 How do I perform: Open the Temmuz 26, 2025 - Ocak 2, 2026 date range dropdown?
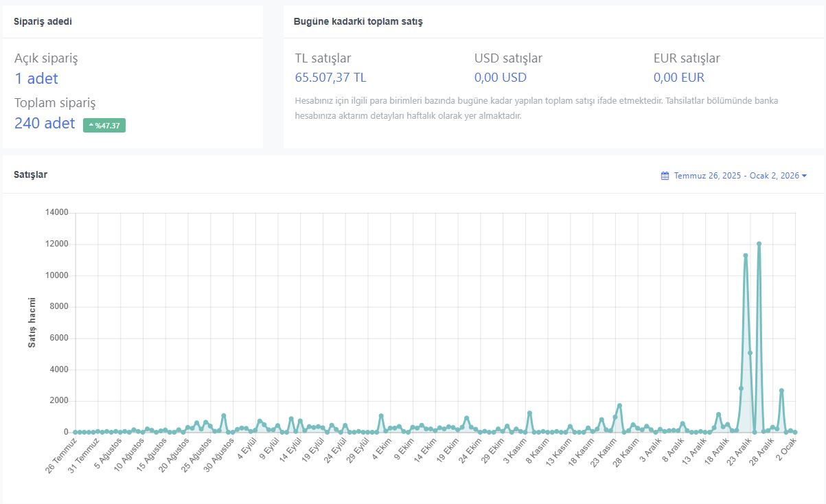(733, 176)
